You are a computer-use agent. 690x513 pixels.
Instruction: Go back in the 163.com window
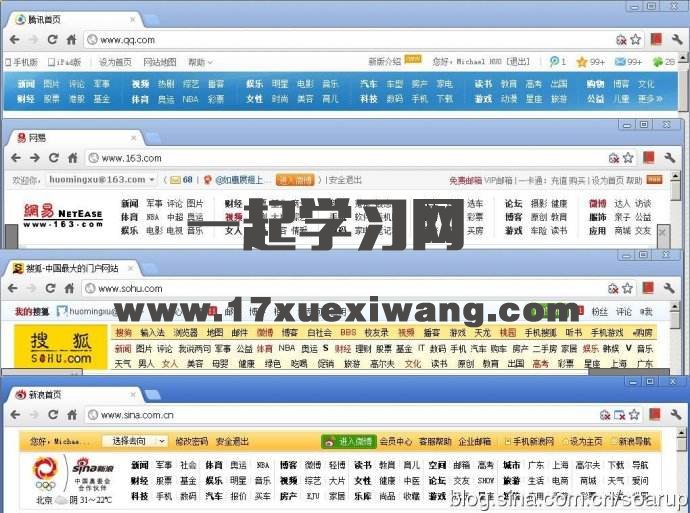(16, 158)
